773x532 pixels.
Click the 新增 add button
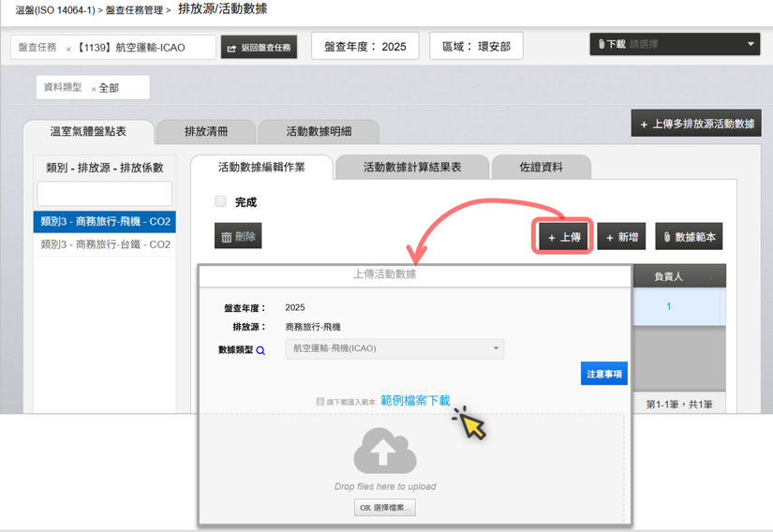(621, 237)
